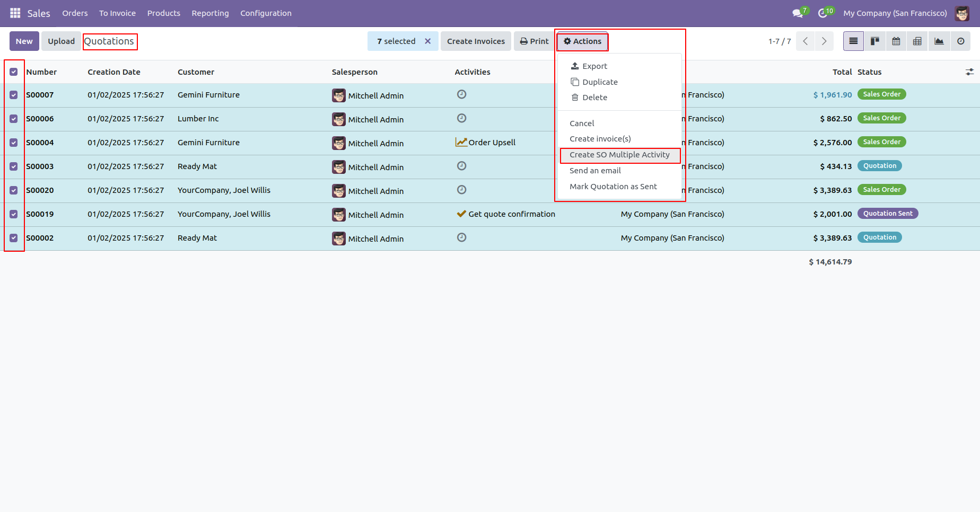Open optional columns adjust icon
The width and height of the screenshot is (980, 512).
point(969,72)
